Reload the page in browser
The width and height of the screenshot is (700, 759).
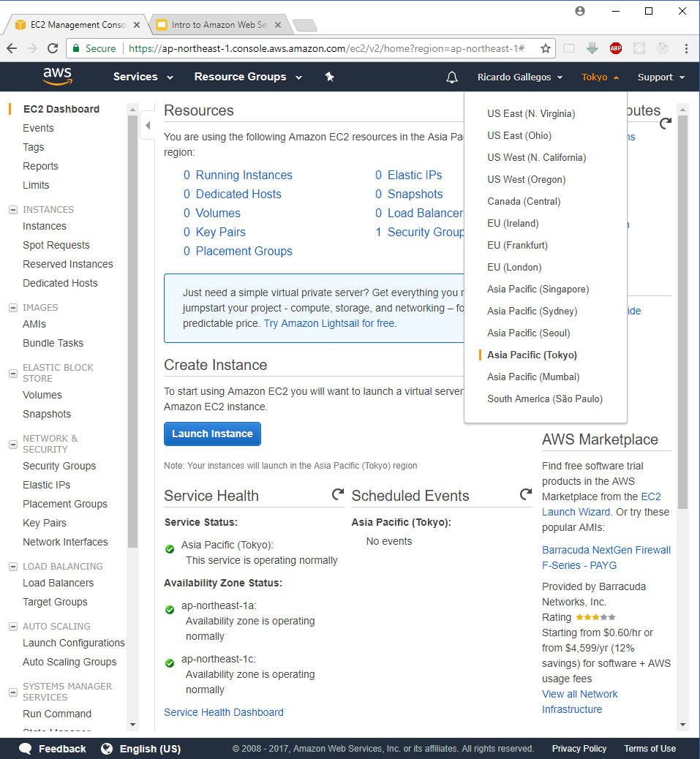(x=53, y=48)
